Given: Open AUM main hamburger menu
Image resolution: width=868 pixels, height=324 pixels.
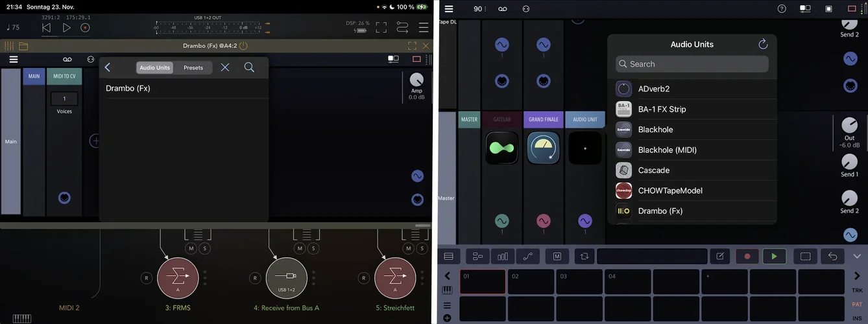Looking at the screenshot, I should (423, 28).
